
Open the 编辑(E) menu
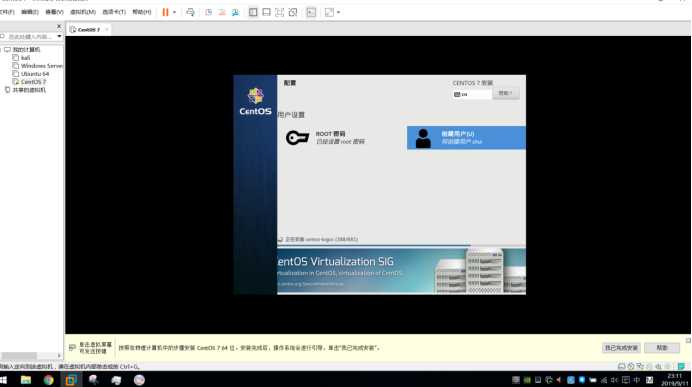click(30, 12)
